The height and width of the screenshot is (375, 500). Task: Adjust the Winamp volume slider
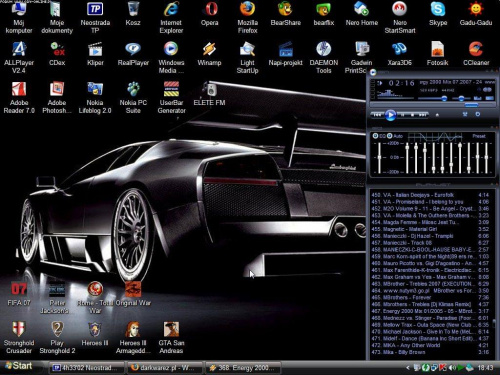click(432, 98)
